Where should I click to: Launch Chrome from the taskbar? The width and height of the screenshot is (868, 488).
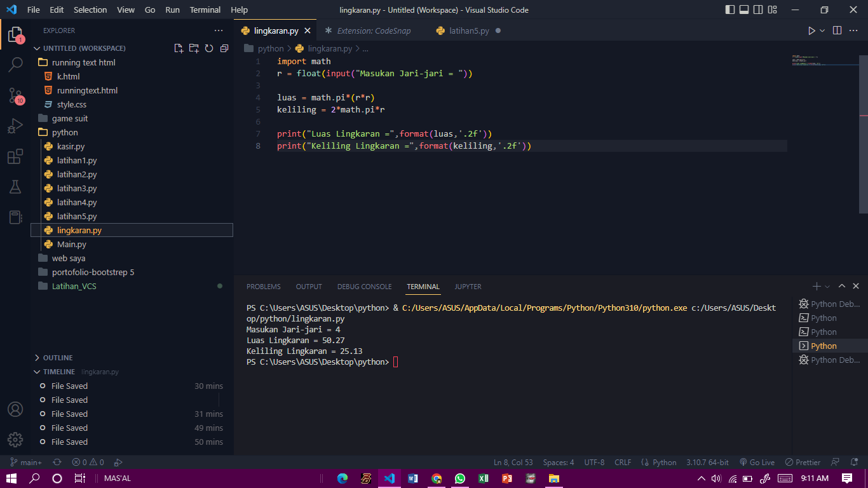point(436,478)
